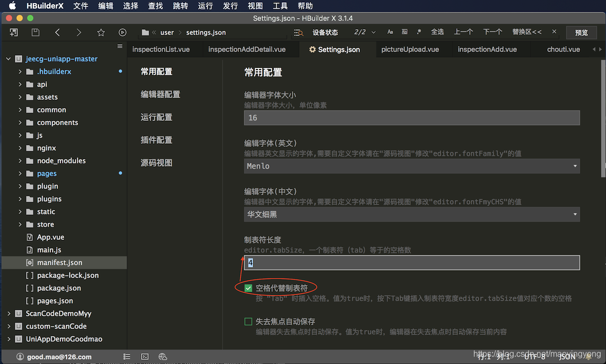606x364 pixels.
Task: Expand the UniAppDemoGoodmao project
Action: point(8,339)
